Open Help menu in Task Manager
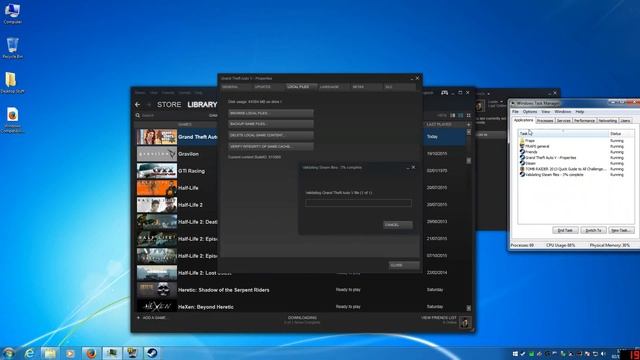 580,111
